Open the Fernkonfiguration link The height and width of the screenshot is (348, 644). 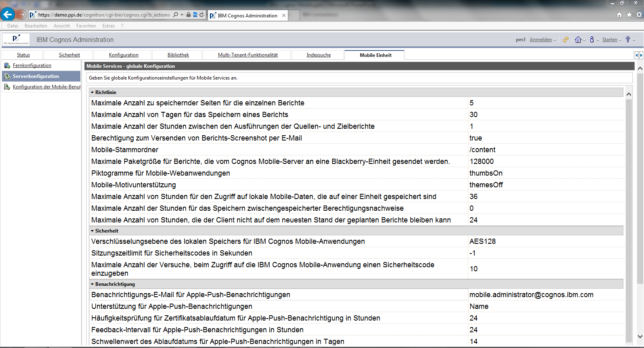pos(32,65)
